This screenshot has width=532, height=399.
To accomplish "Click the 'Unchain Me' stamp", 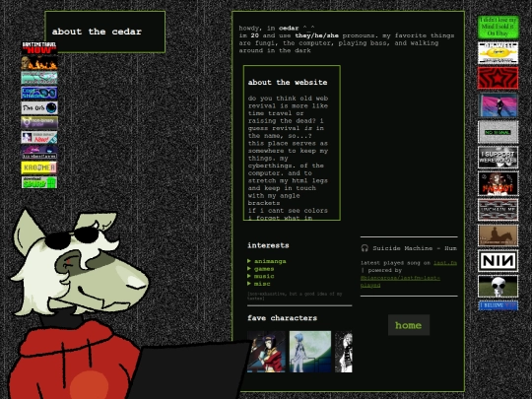I will 498,210.
